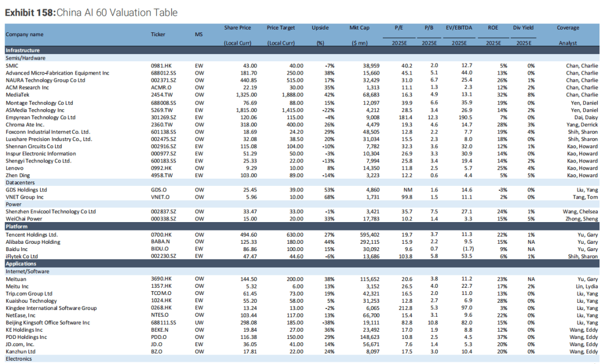Viewport: 601px width, 364px height.
Task: Click the company name "SMIC"
Action: click(12, 66)
